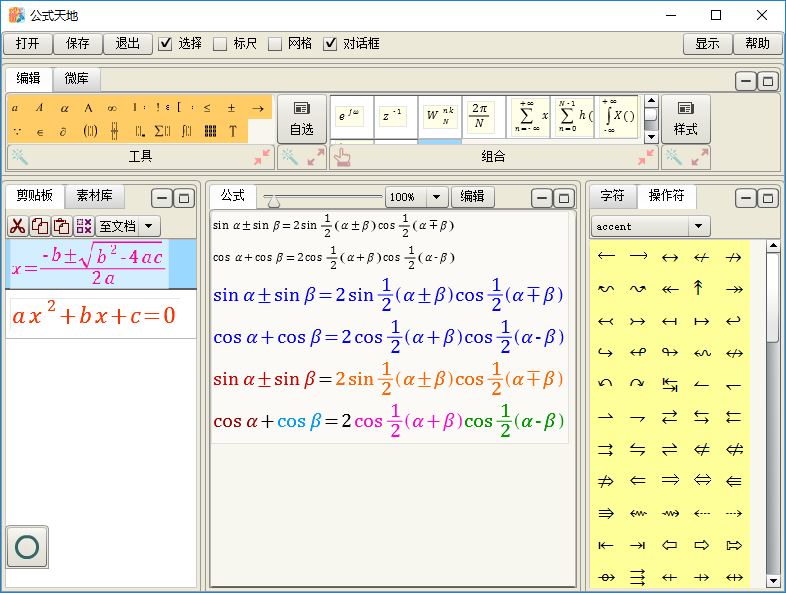Viewport: 786px width, 593px height.
Task: Open the summation templates palette
Action: click(x=162, y=131)
